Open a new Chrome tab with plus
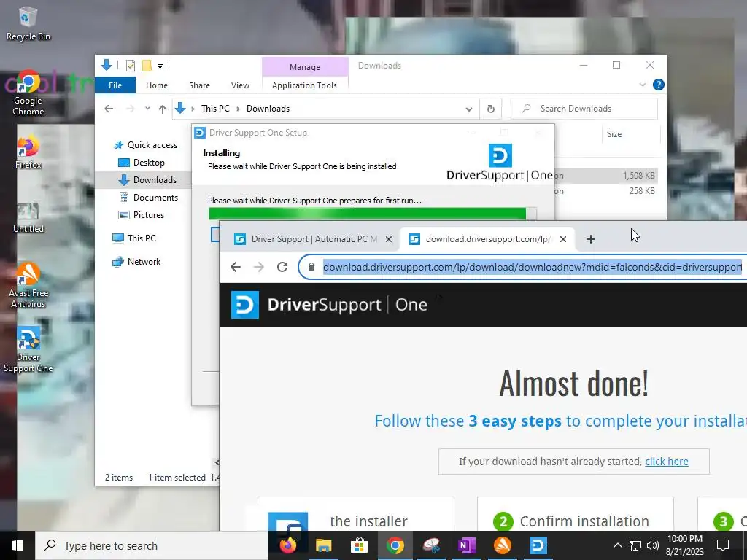 click(591, 239)
